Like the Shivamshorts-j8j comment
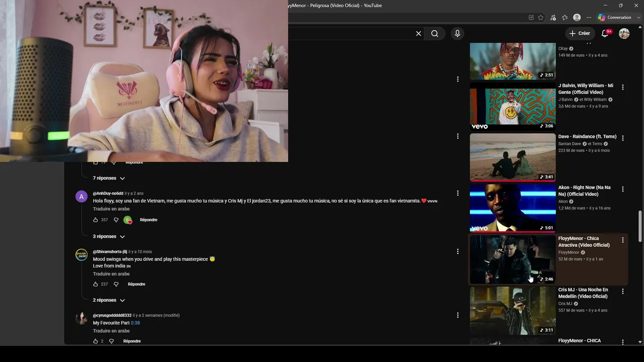 click(x=96, y=285)
